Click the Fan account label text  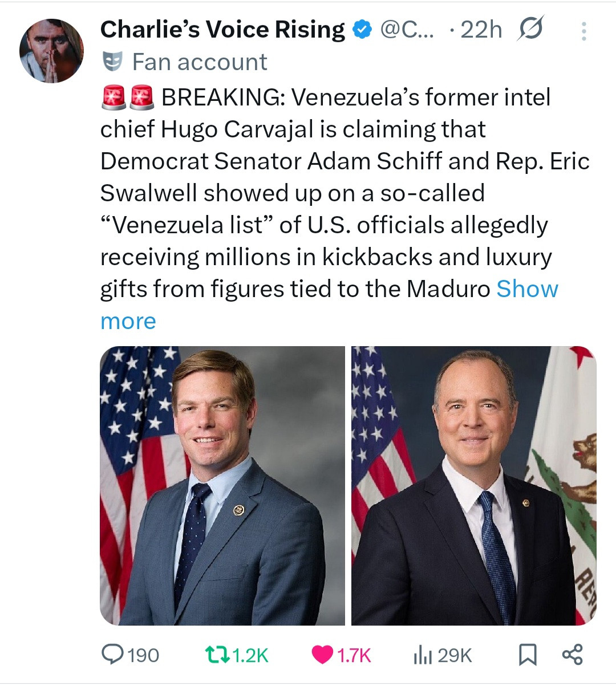[x=200, y=62]
